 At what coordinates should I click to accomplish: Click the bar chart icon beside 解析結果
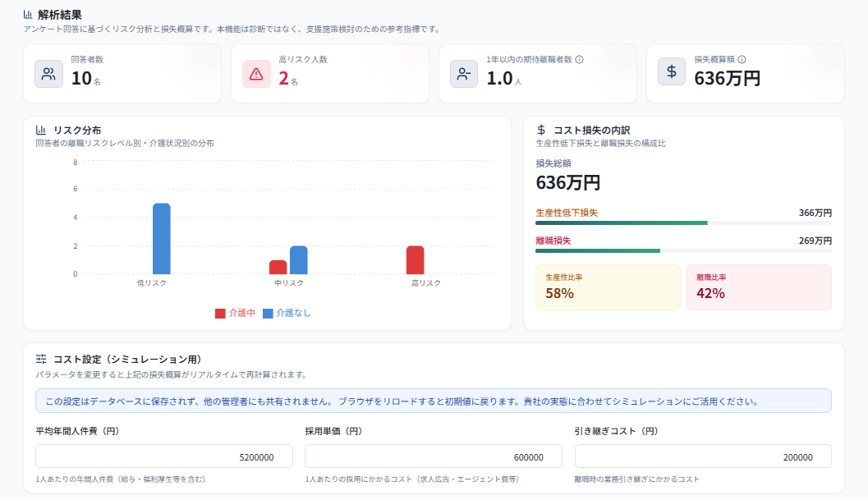(28, 14)
